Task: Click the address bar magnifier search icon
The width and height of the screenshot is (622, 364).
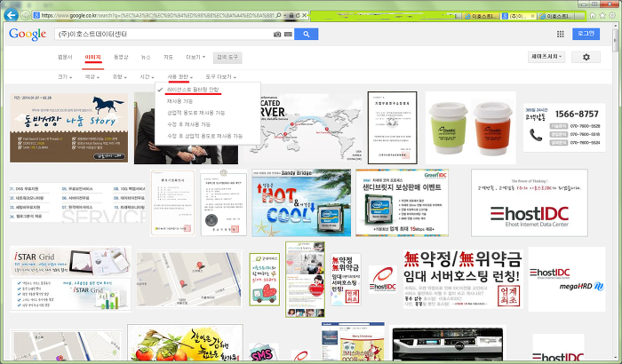Action: pyautogui.click(x=278, y=15)
